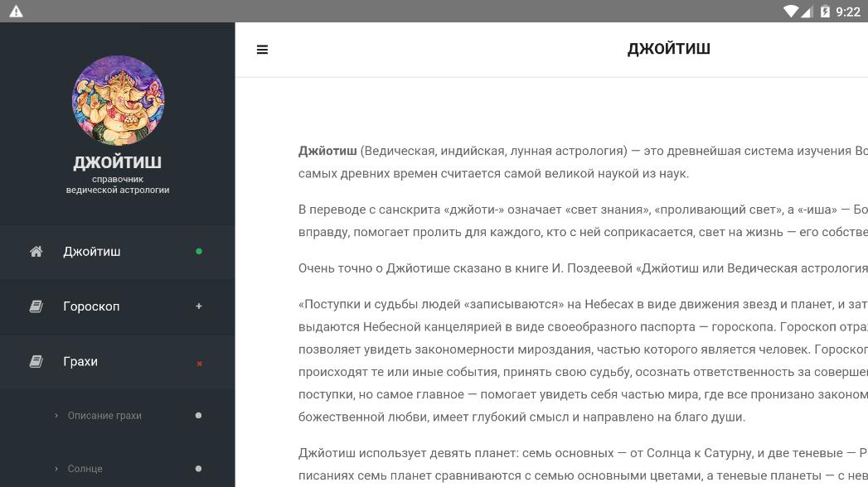The height and width of the screenshot is (487, 868).
Task: Tap the battery status icon
Action: (x=825, y=12)
